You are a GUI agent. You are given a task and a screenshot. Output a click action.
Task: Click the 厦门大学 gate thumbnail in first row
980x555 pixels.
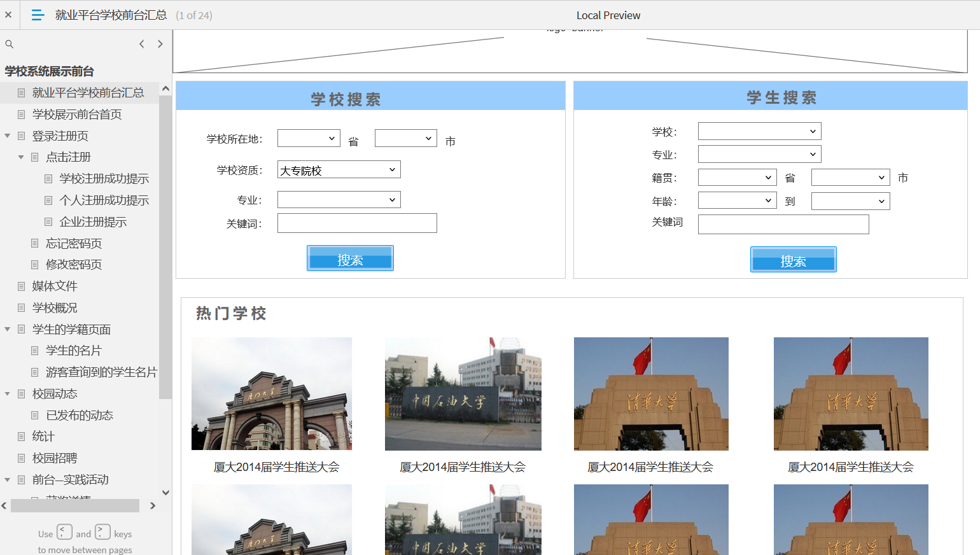[272, 394]
